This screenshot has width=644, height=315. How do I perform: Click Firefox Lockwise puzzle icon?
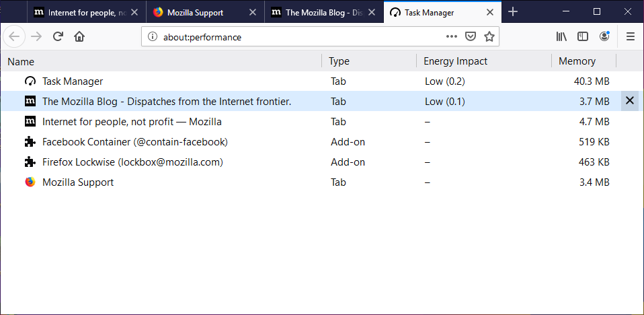pyautogui.click(x=30, y=162)
